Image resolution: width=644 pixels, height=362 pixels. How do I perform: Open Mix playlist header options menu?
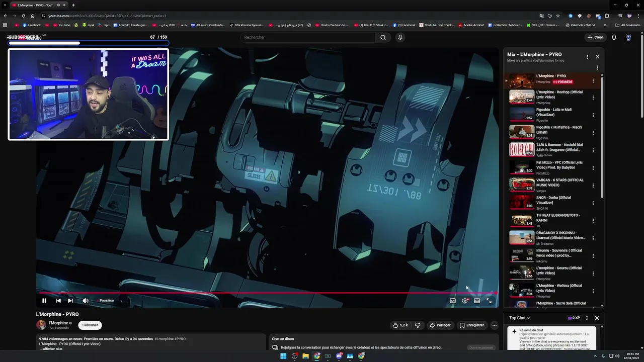pyautogui.click(x=587, y=57)
